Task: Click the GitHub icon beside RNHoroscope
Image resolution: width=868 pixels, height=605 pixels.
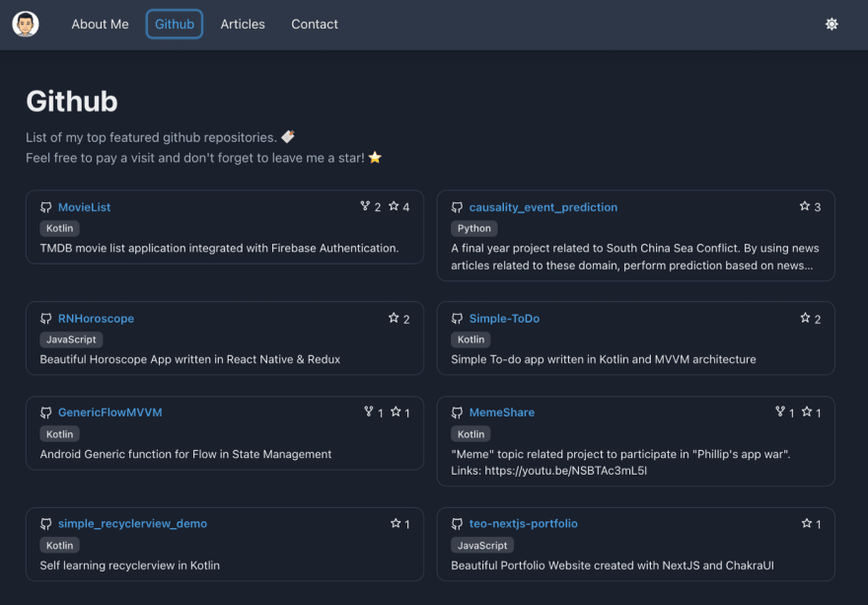Action: pyautogui.click(x=46, y=319)
